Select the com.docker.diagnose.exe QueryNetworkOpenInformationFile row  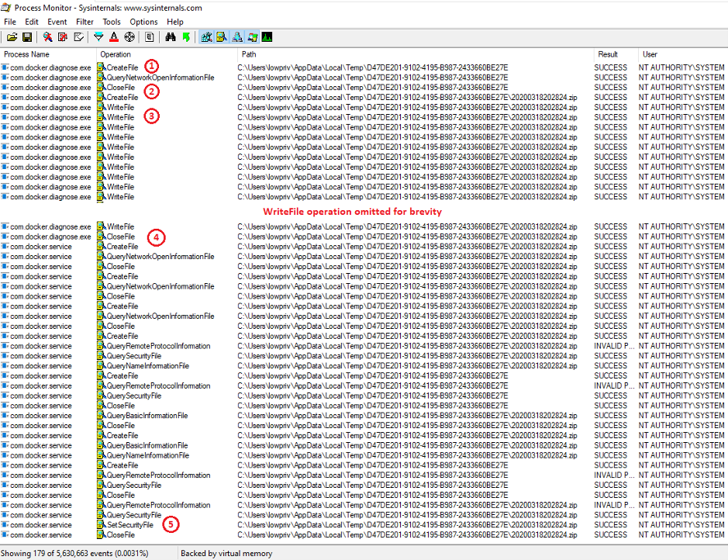point(364,78)
